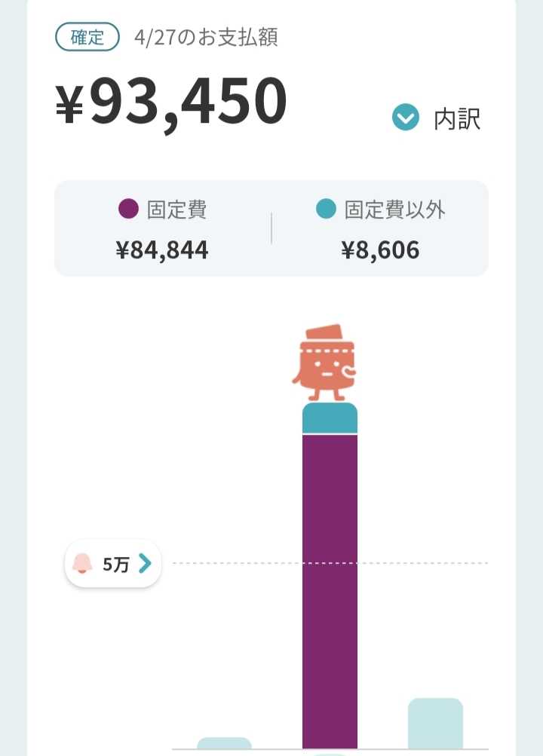Open the ¥8,606 non-fixed cost amount
Screen dimensions: 543x756
coord(380,250)
